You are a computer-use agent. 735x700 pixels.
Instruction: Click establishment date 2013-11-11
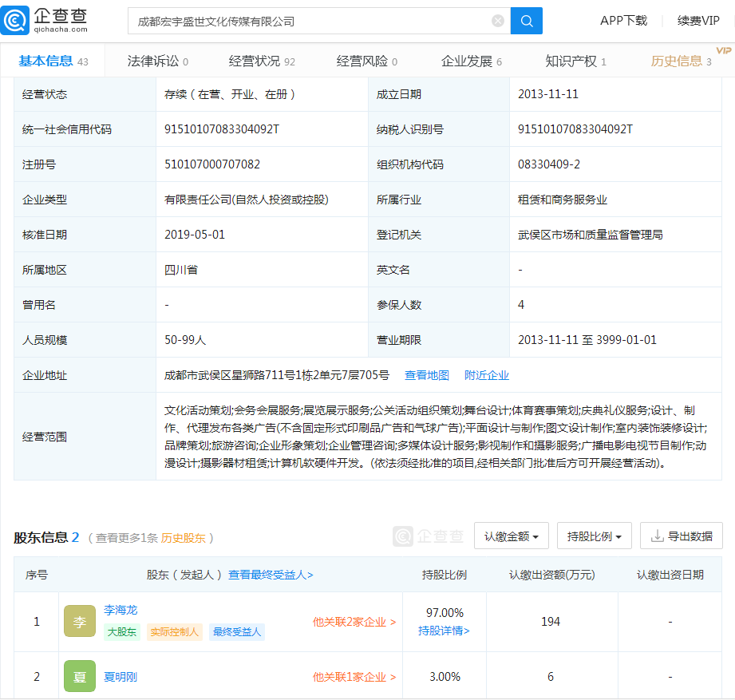[x=548, y=94]
